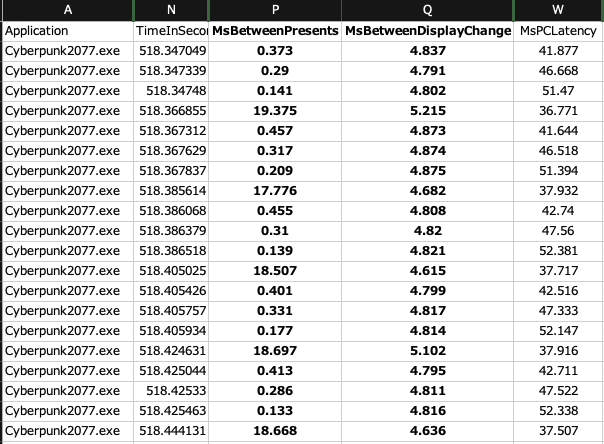Viewport: 604px width, 444px height.
Task: Select the MsBetweenDisplayChange header cell
Action: [427, 32]
